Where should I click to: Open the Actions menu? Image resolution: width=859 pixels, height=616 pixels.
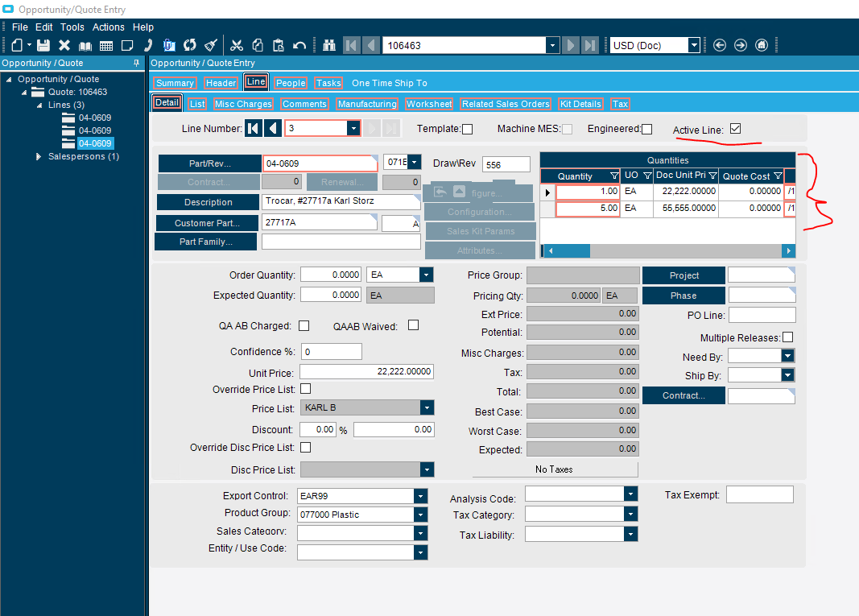pyautogui.click(x=109, y=27)
